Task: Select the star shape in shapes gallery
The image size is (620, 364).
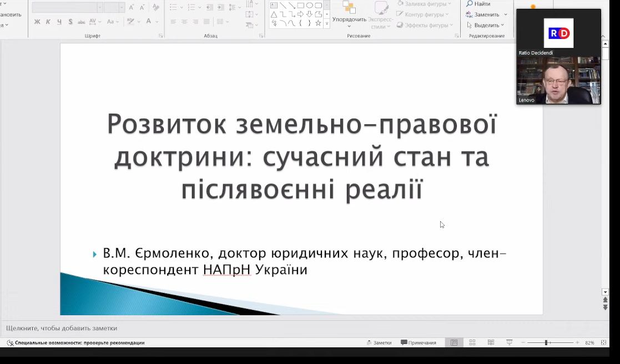Action: [x=318, y=23]
